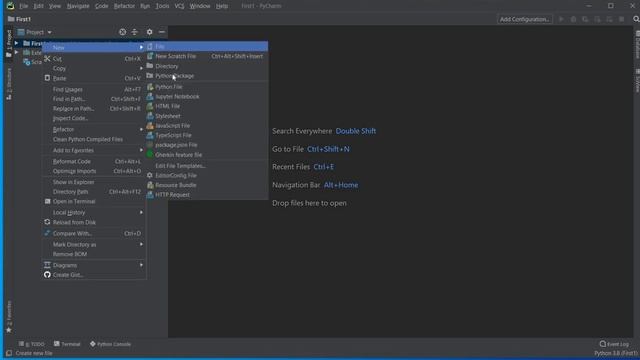This screenshot has height=360, width=640.
Task: Choose Open in Terminal
Action: [94, 202]
